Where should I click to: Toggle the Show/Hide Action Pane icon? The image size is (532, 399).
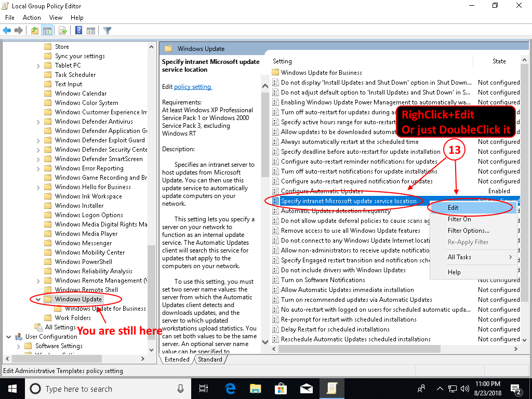click(x=91, y=31)
